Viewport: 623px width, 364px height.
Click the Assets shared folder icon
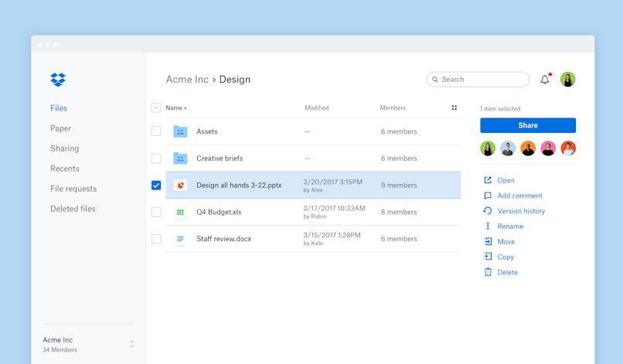(180, 131)
